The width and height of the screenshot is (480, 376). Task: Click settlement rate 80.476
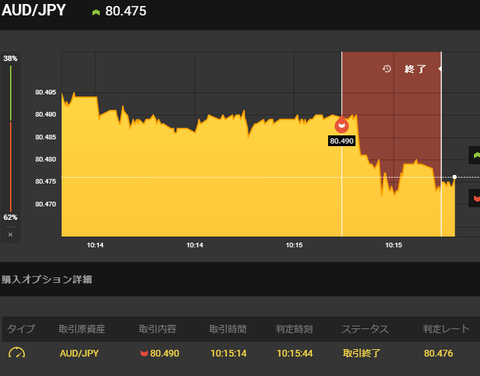[x=438, y=353]
